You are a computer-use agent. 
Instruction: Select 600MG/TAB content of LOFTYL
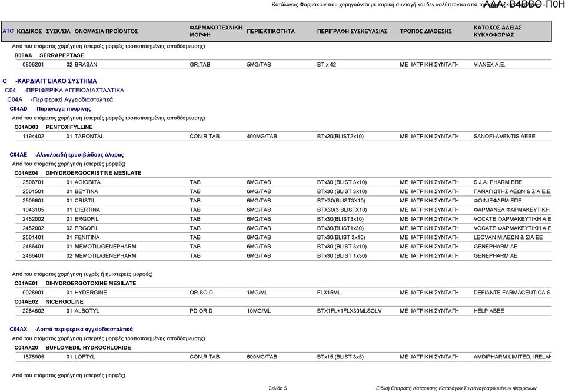(x=262, y=357)
